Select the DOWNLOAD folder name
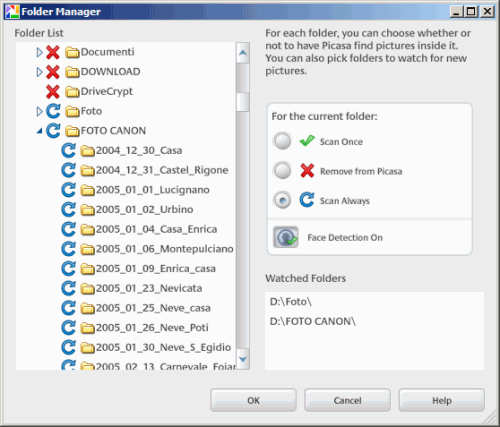This screenshot has width=500, height=427. click(x=111, y=72)
